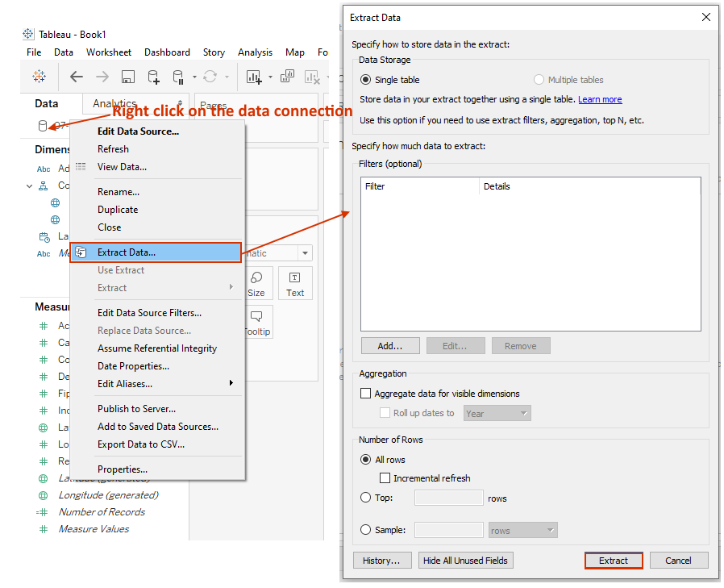This screenshot has height=588, width=724.
Task: Click the back arrow toolbar icon
Action: point(76,77)
